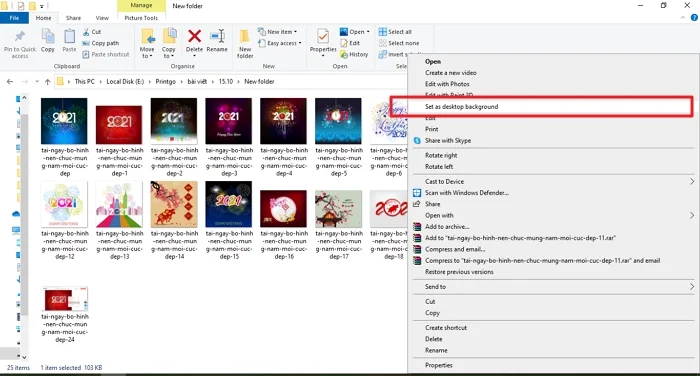This screenshot has width=700, height=376.
Task: Collapse the ribbon with chevron
Action: tap(683, 18)
